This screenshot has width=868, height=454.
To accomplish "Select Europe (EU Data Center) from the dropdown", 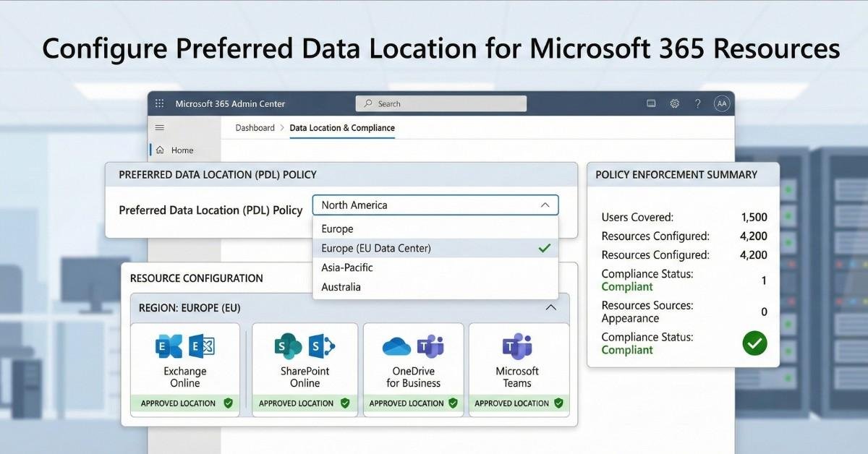I will pos(376,248).
